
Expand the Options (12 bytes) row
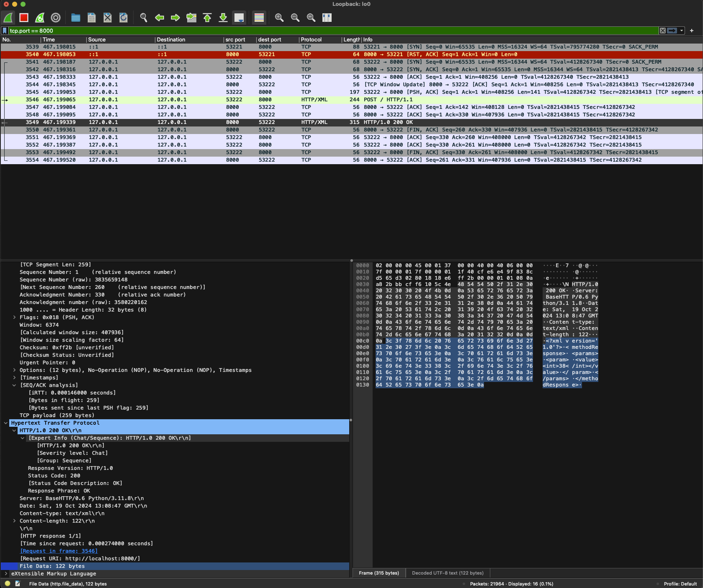(14, 370)
